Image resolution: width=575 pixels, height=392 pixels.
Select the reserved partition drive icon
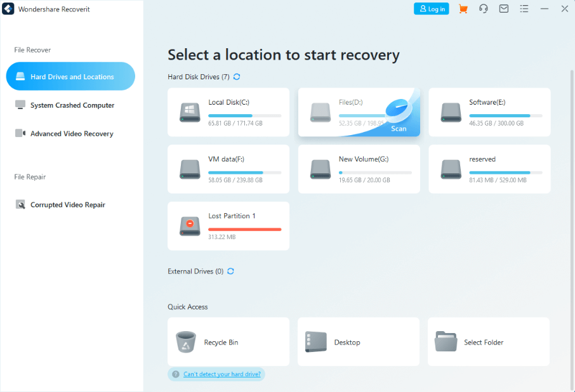451,169
